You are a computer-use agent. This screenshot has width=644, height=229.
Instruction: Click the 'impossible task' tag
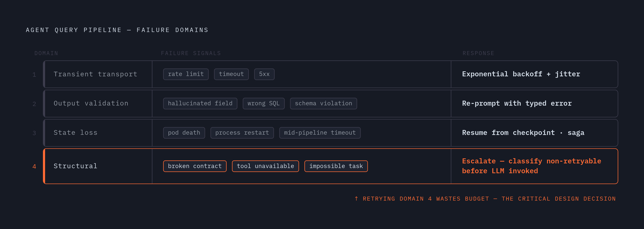[336, 166]
